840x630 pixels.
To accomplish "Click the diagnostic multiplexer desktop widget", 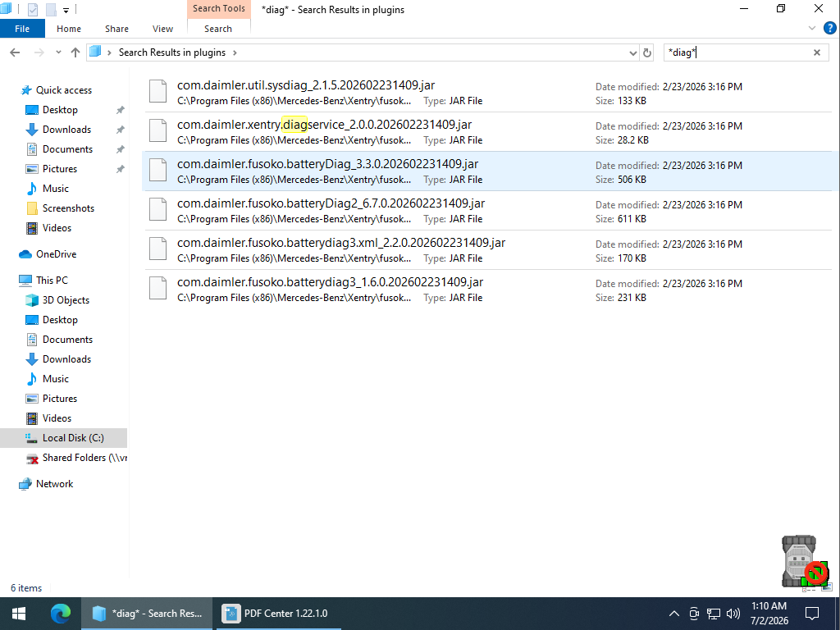I will (x=805, y=561).
